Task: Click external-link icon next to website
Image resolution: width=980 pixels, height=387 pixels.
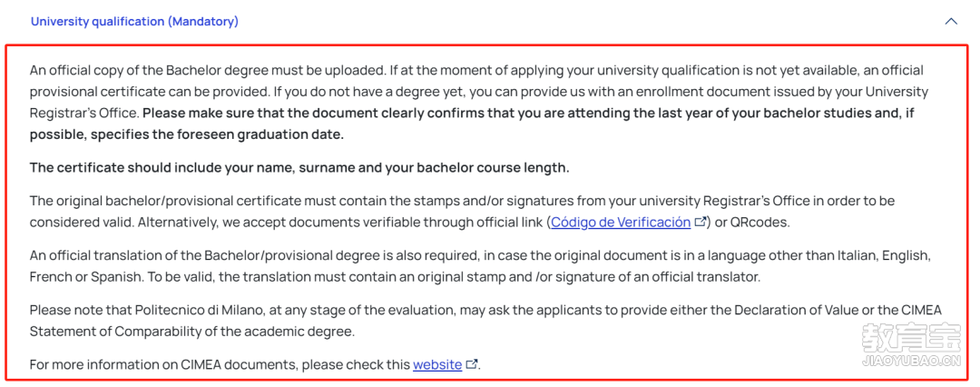Action: tap(472, 363)
